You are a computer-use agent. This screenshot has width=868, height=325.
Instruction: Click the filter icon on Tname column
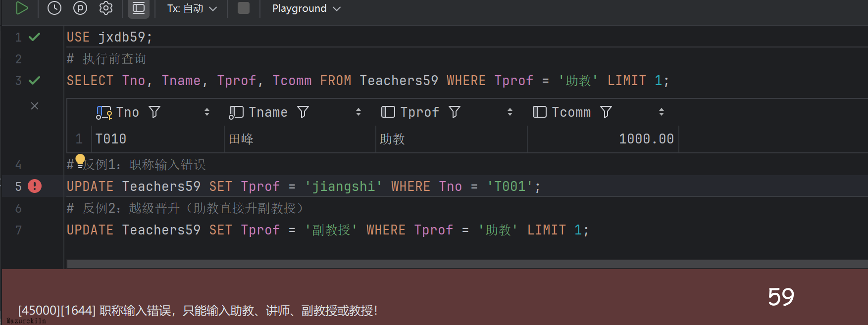tap(303, 112)
